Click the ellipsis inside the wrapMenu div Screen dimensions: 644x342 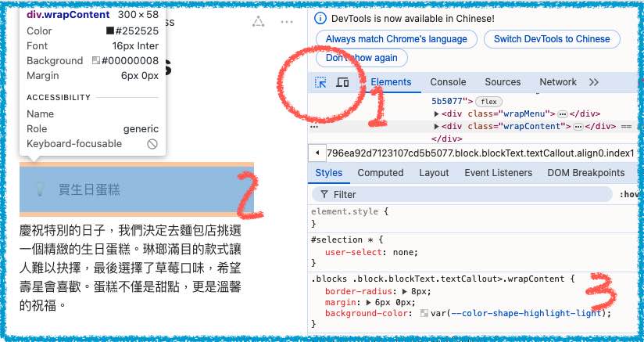tap(563, 114)
